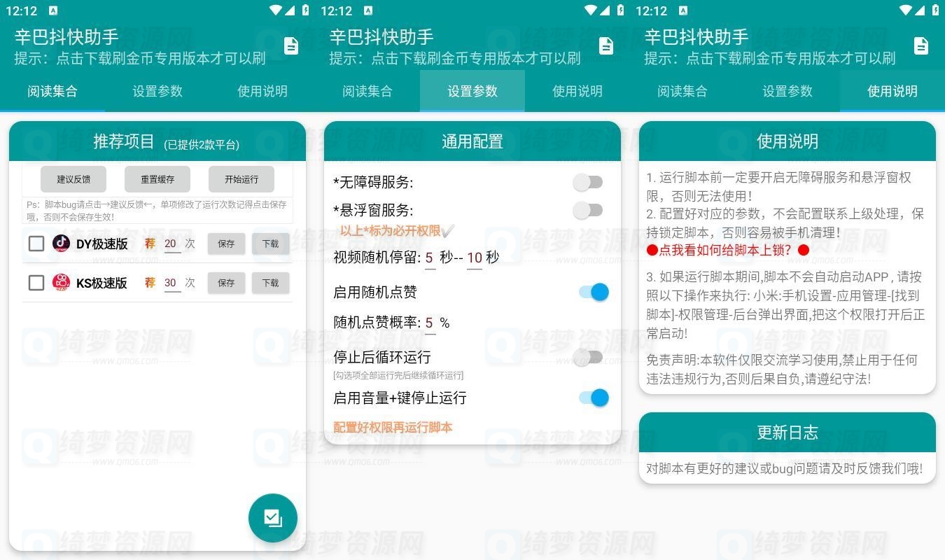
Task: Tap the teal select-all floating action button
Action: pos(273,518)
